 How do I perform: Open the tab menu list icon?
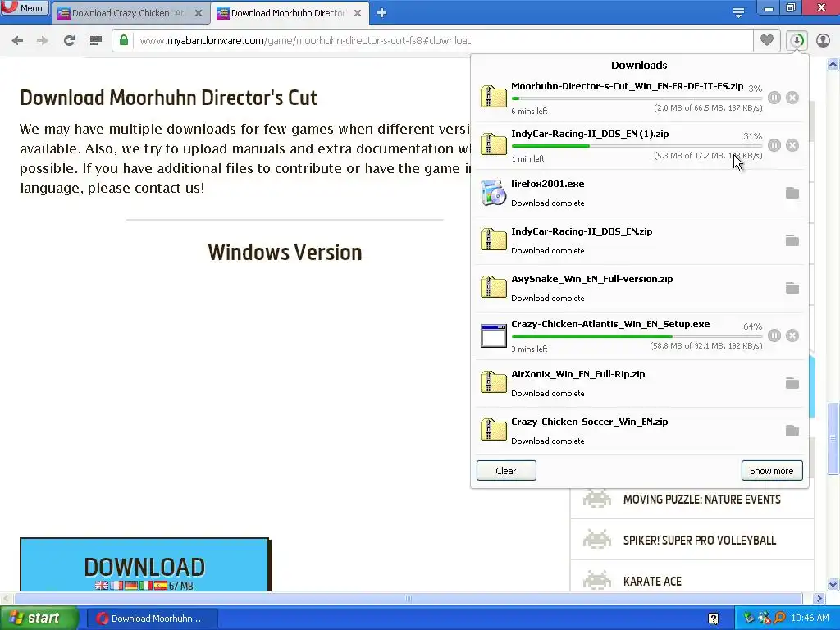[738, 12]
